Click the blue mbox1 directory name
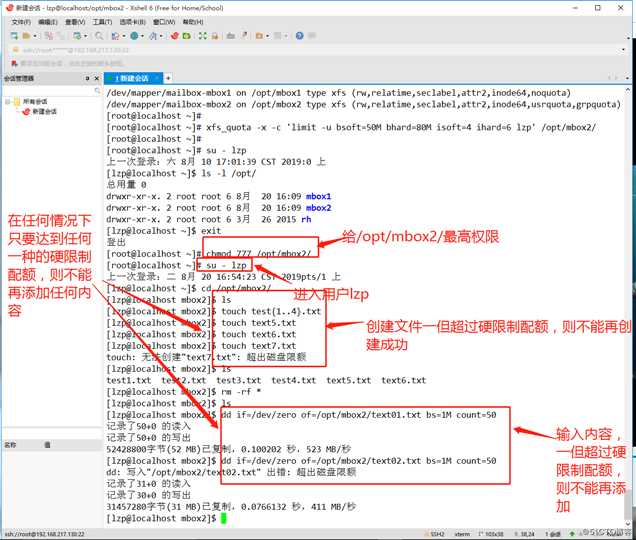 pyautogui.click(x=318, y=196)
